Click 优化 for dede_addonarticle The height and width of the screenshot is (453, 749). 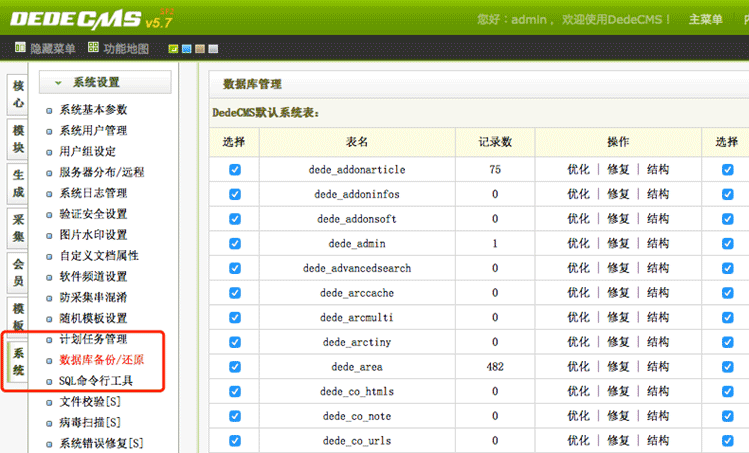[x=578, y=170]
